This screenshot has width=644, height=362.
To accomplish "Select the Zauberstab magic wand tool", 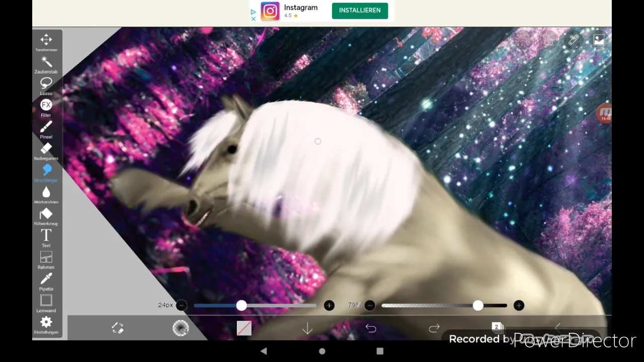I will [46, 64].
